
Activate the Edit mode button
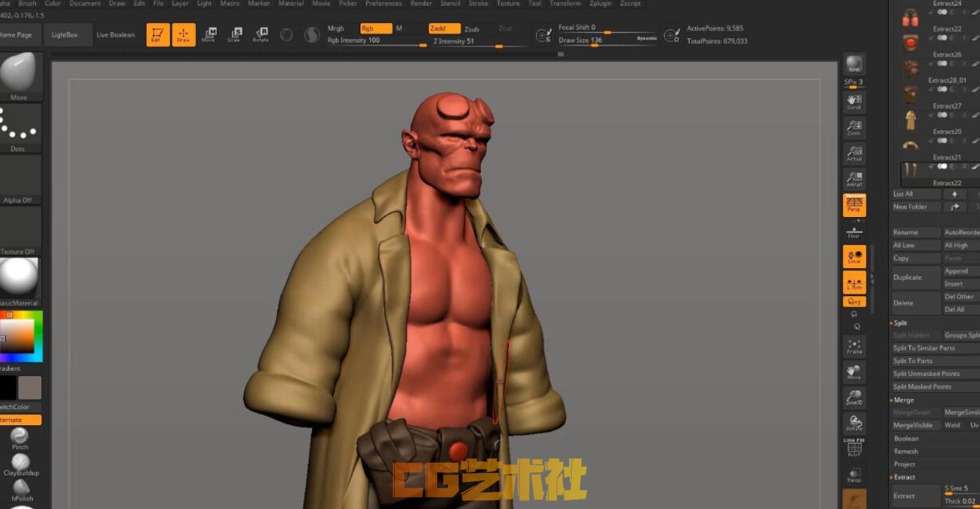point(158,34)
